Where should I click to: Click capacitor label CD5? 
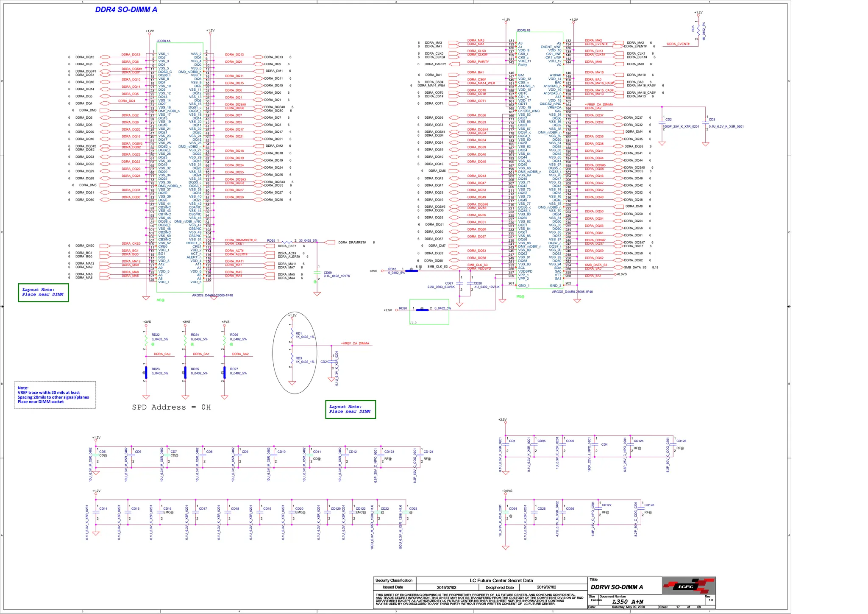point(103,452)
